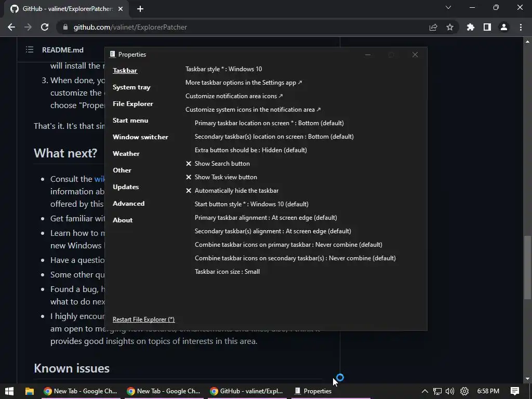Open the Chrome extensions puzzle icon

[471, 27]
